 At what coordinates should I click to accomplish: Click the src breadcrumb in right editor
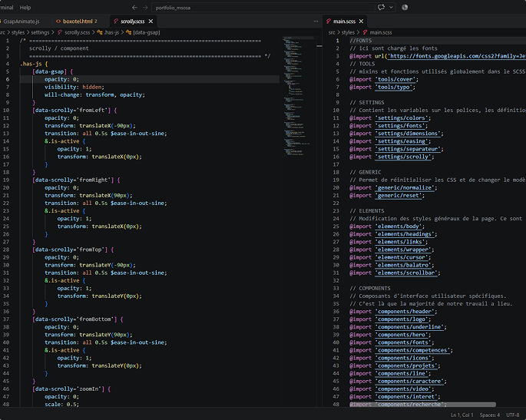point(332,32)
